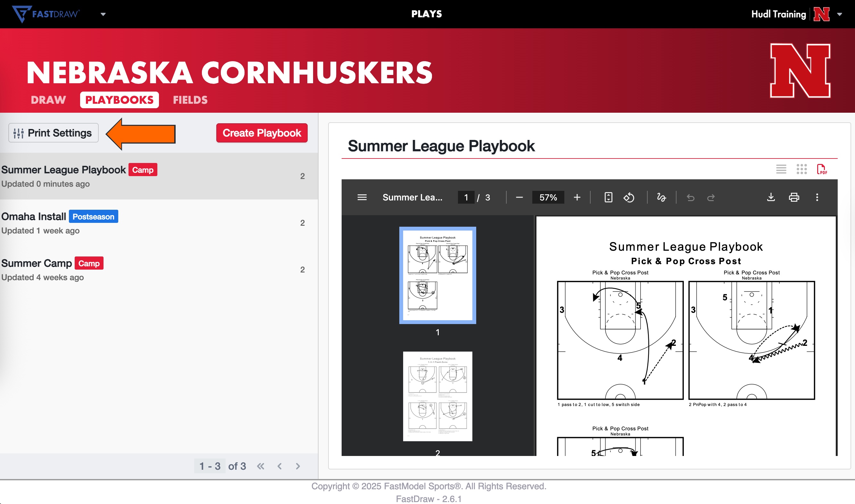
Task: Select page 1 thumbnail
Action: pyautogui.click(x=438, y=275)
